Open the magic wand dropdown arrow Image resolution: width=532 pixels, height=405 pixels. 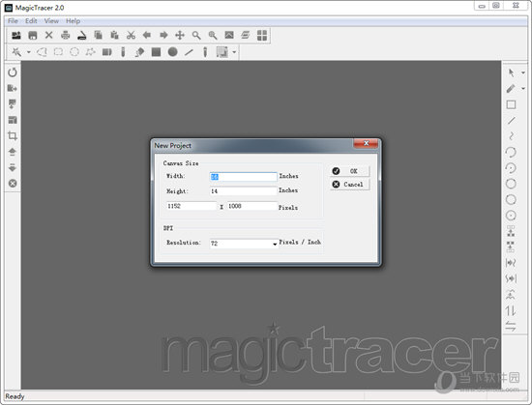click(x=28, y=52)
